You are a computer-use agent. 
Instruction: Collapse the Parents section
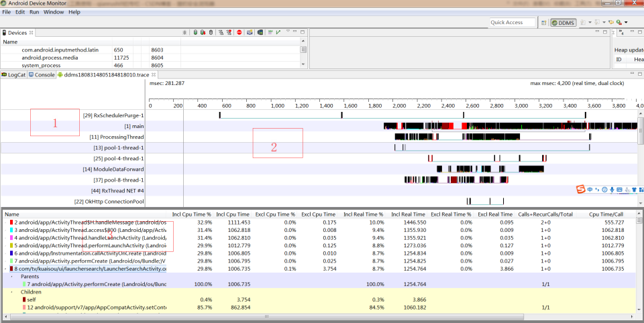click(x=11, y=277)
